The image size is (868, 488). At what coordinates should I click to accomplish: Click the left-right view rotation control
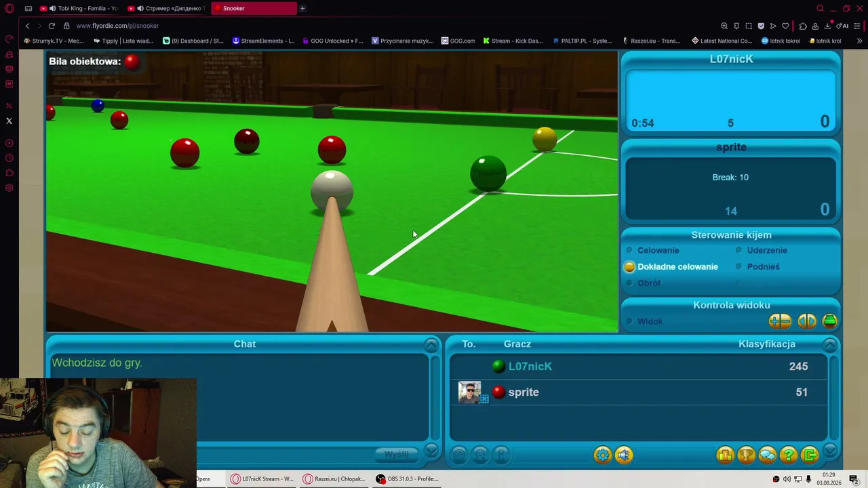click(x=806, y=321)
